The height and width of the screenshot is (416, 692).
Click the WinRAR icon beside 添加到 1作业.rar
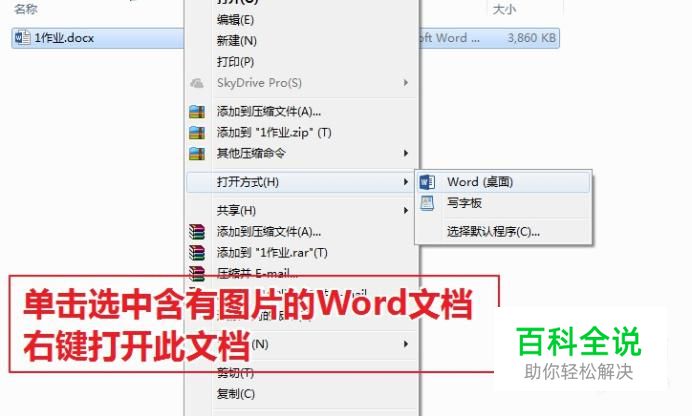197,252
